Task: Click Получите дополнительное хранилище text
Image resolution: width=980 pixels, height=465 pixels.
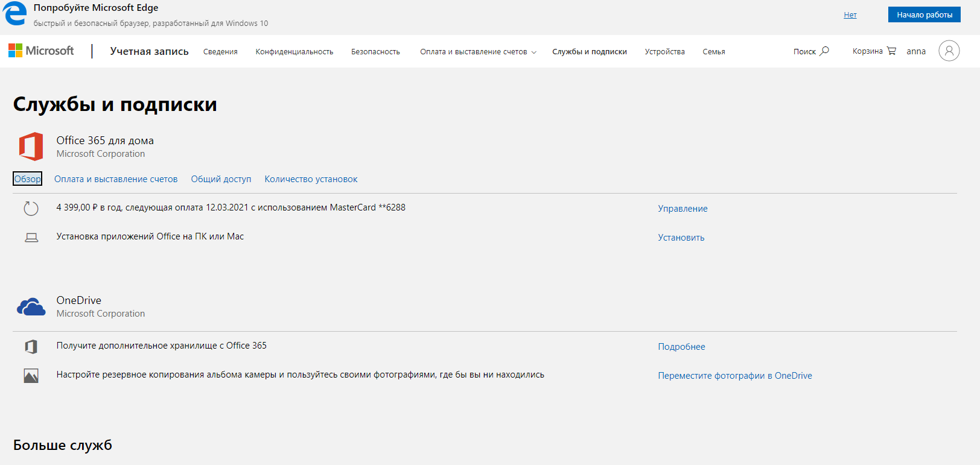Action: click(162, 346)
